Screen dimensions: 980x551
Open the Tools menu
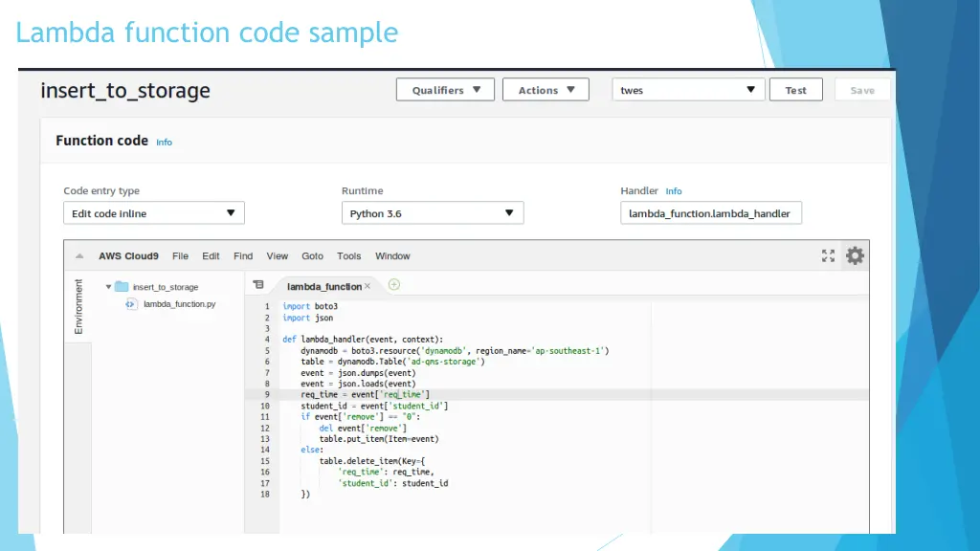pos(348,256)
